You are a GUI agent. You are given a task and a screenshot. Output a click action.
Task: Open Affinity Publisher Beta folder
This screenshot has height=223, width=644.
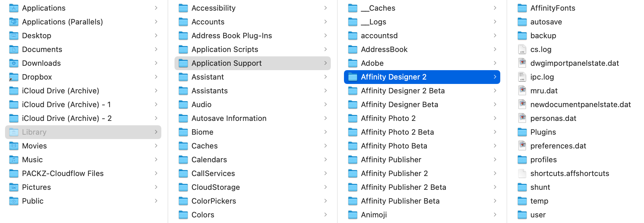coord(422,201)
